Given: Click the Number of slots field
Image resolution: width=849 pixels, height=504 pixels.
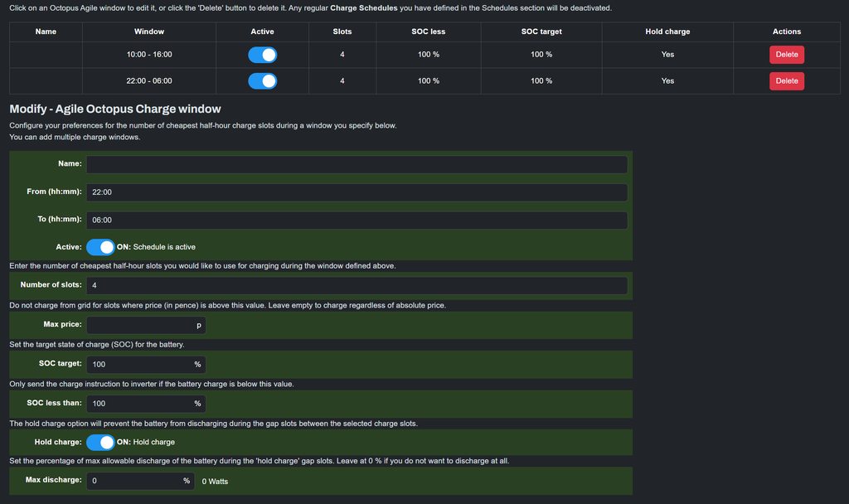Looking at the screenshot, I should [357, 285].
